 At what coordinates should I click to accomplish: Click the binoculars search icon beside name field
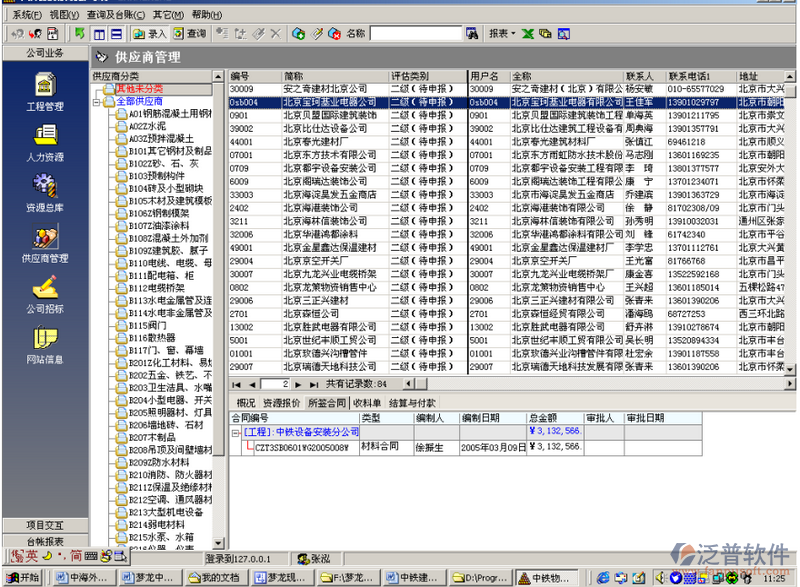(x=472, y=34)
